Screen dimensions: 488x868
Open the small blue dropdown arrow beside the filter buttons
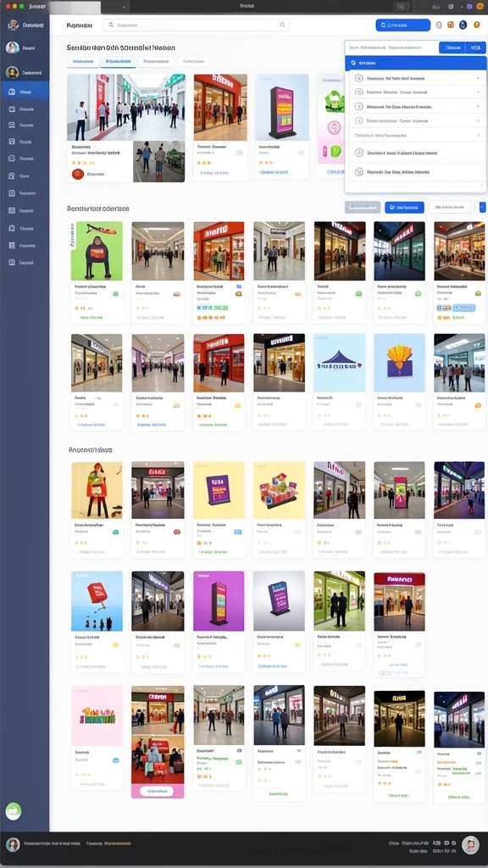[482, 207]
